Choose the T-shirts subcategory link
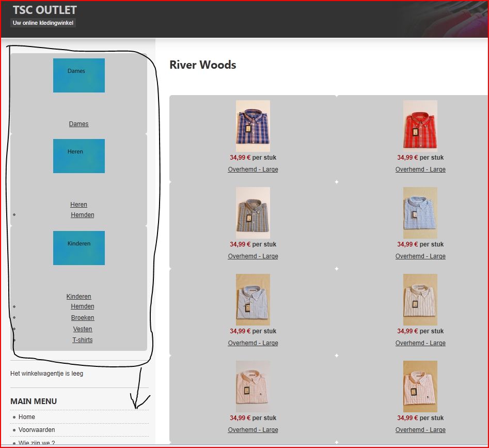 point(82,339)
